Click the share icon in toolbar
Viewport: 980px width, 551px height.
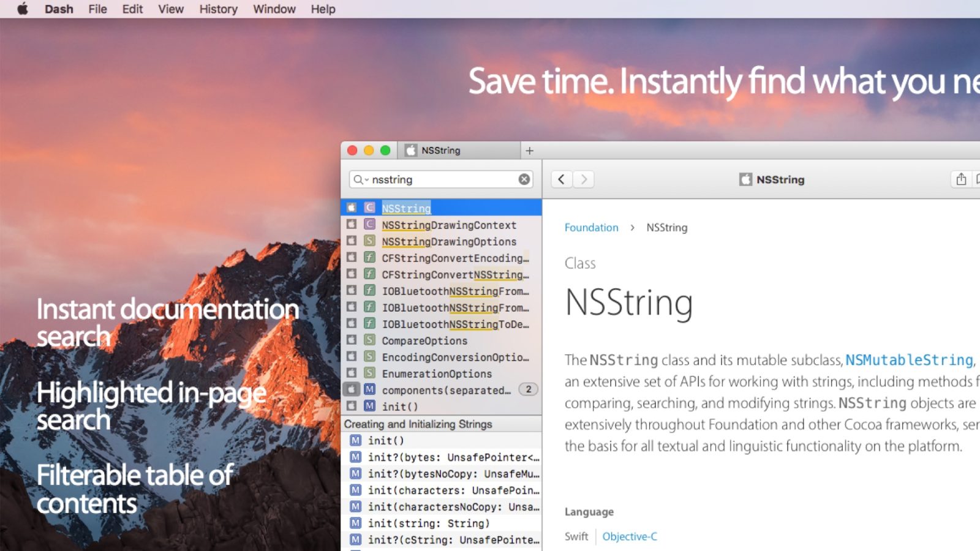tap(961, 179)
